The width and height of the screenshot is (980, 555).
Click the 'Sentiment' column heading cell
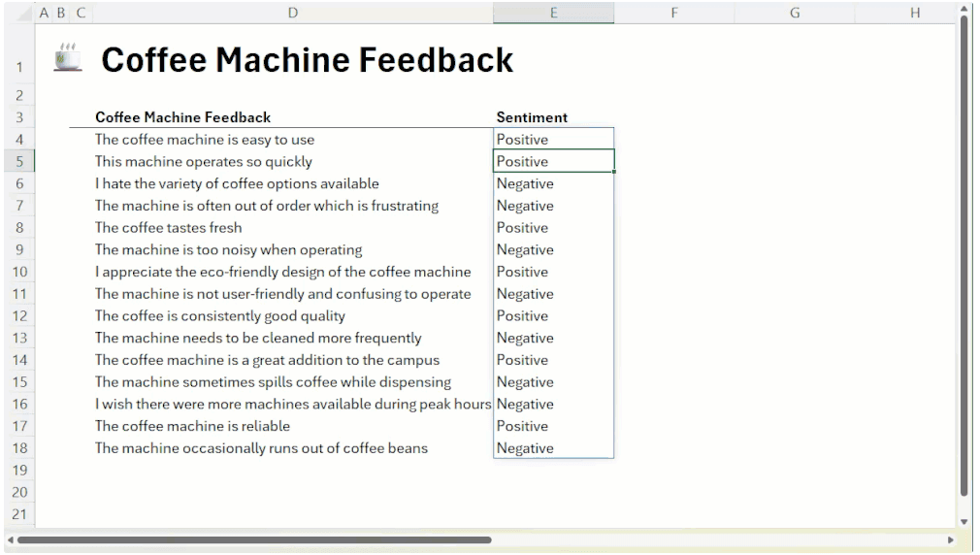[553, 116]
